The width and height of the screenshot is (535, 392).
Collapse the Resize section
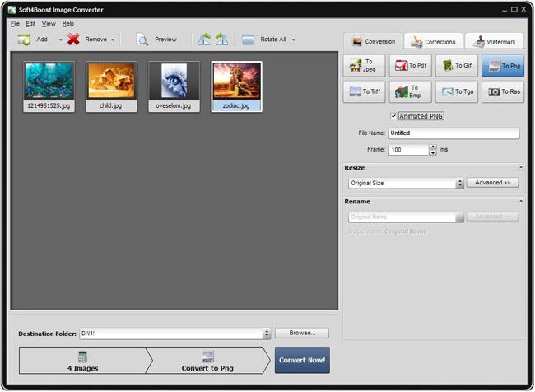[521, 167]
